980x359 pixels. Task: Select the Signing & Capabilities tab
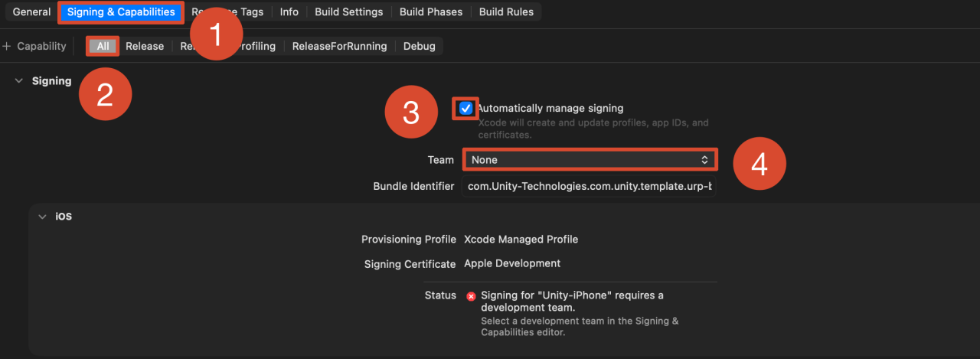pos(121,12)
